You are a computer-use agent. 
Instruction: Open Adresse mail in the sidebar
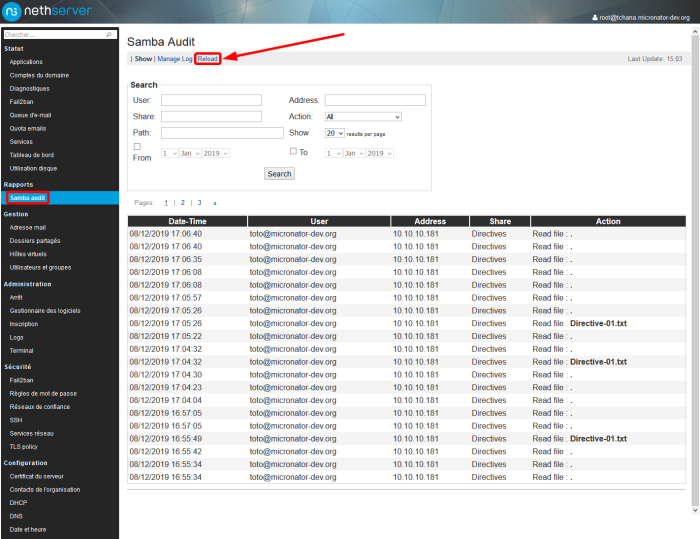pos(28,227)
